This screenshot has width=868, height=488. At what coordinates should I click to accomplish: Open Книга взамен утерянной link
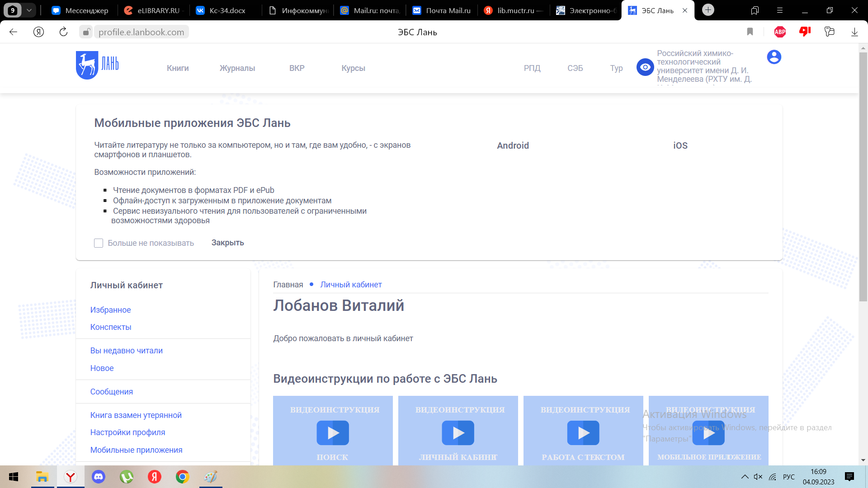pos(136,415)
